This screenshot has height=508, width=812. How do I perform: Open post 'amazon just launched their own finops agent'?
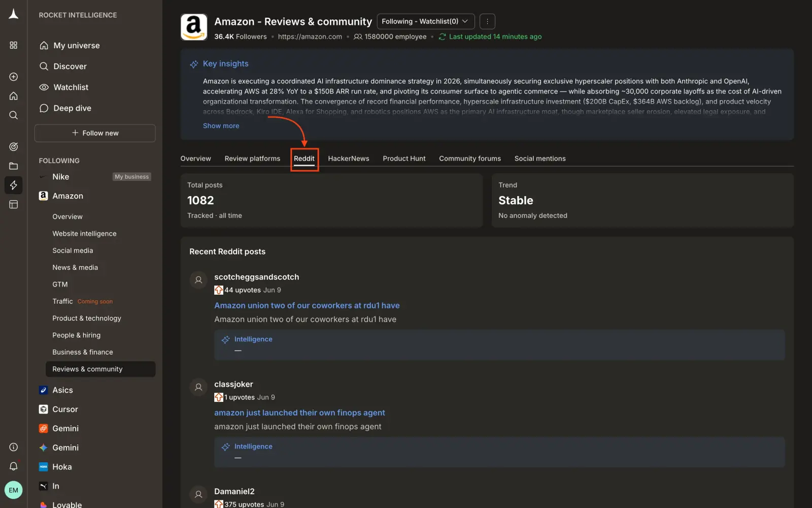click(x=299, y=412)
